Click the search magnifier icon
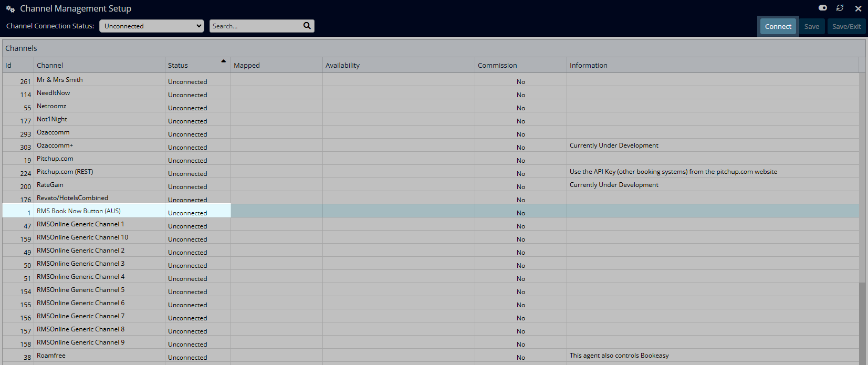Screen dimensions: 868x365 (x=307, y=26)
